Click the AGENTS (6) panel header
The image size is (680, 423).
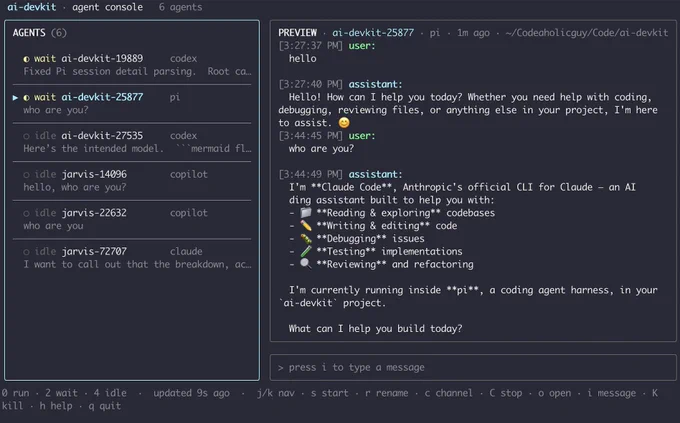39,33
